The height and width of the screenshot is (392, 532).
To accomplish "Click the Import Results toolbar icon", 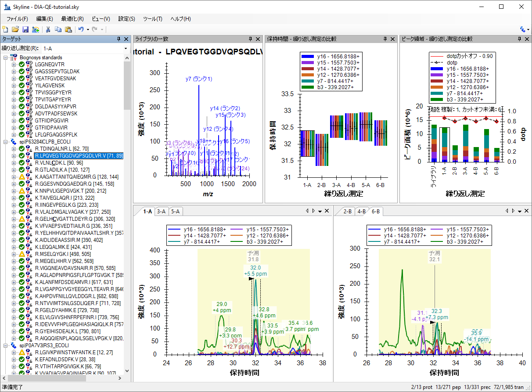I will 36,29.
